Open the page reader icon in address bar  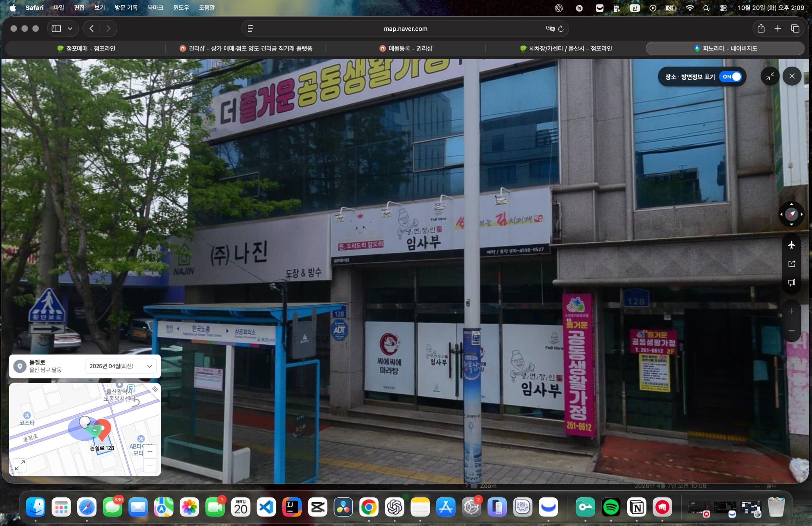pos(251,29)
